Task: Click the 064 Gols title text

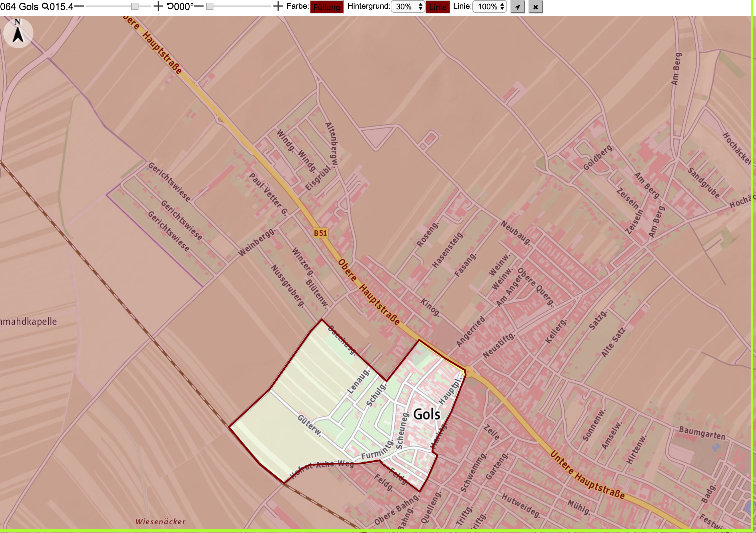Action: tap(19, 6)
